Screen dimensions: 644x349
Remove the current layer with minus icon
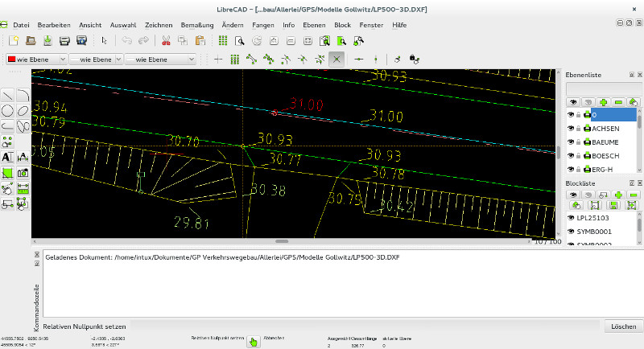tap(618, 102)
